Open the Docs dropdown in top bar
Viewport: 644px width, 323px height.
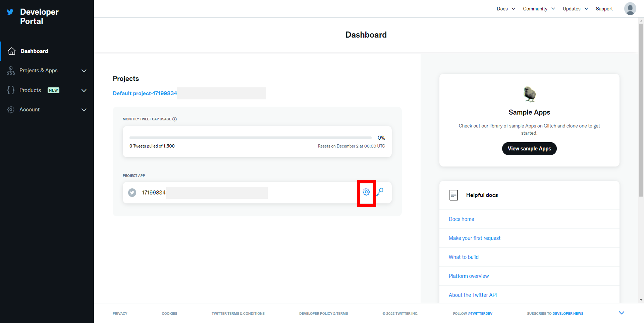(x=506, y=9)
